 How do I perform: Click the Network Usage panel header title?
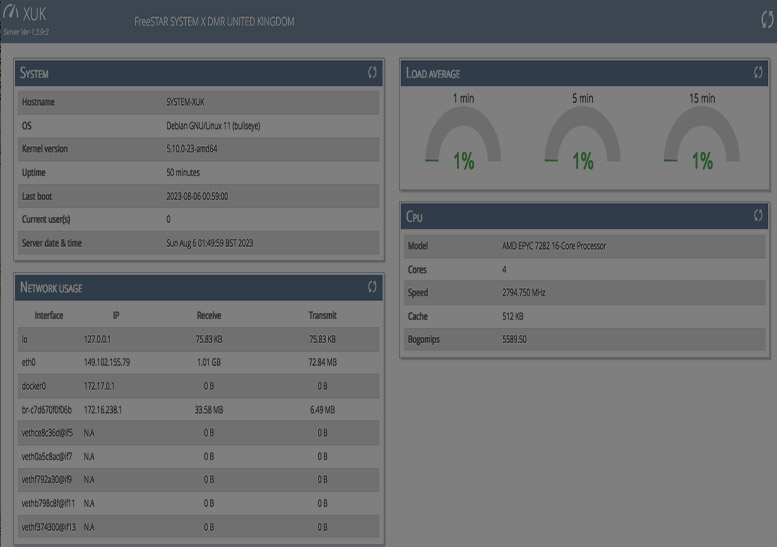click(x=51, y=288)
